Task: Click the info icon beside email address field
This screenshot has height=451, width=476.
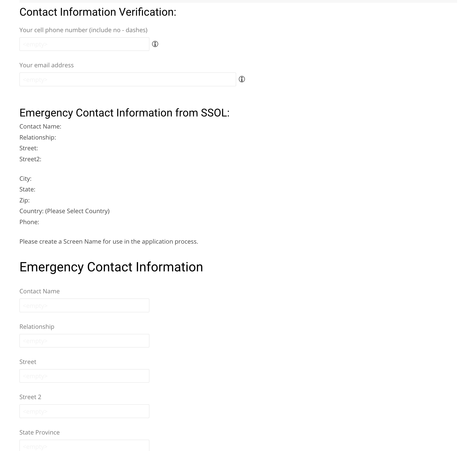Action: tap(242, 79)
